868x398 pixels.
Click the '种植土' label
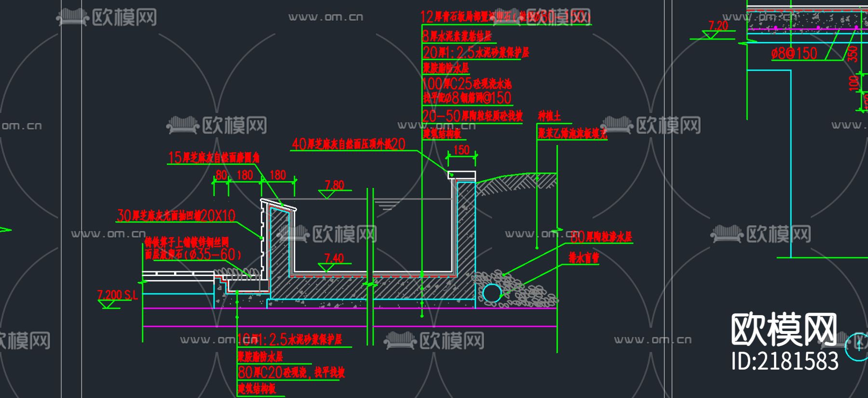(549, 116)
